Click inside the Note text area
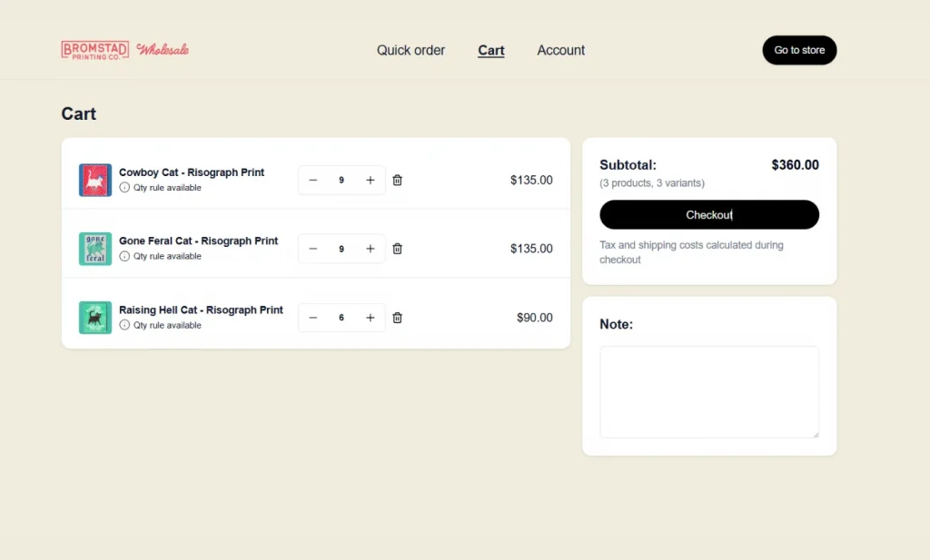 tap(708, 391)
